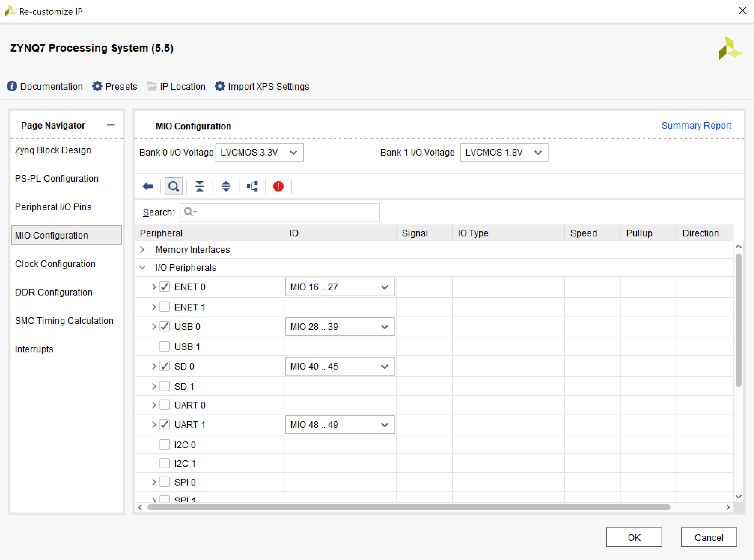Screen dimensions: 754x560
Task: Open Presets gear menu
Action: pyautogui.click(x=97, y=86)
